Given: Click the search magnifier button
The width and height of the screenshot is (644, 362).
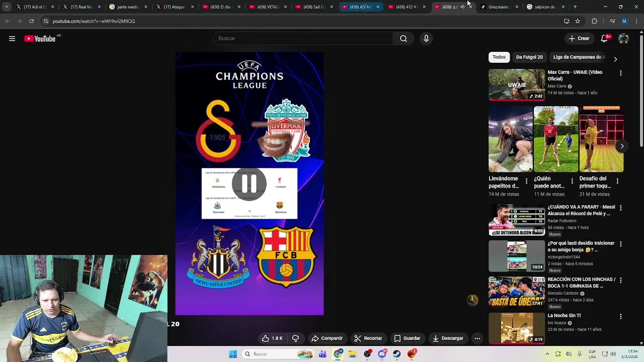Looking at the screenshot, I should pos(404,38).
